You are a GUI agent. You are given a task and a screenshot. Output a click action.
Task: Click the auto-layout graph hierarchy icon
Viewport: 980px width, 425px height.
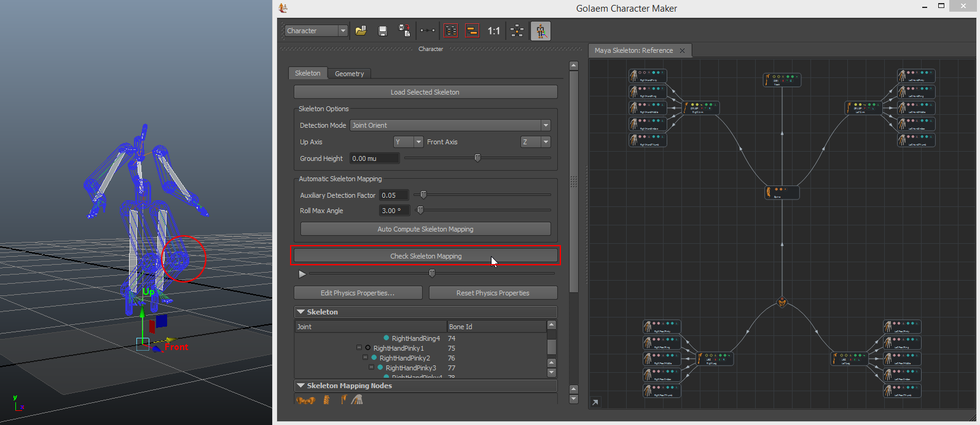(517, 31)
